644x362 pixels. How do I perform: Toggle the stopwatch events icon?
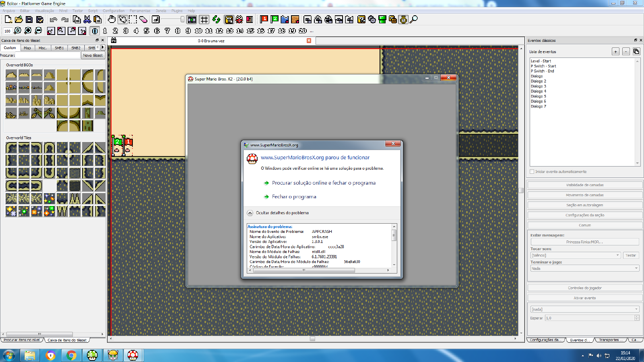(403, 19)
